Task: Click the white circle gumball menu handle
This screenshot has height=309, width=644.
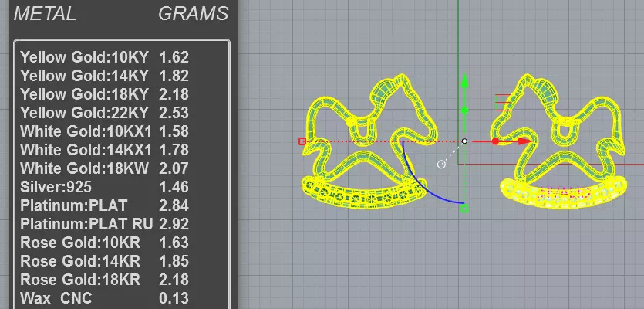Action: [441, 165]
